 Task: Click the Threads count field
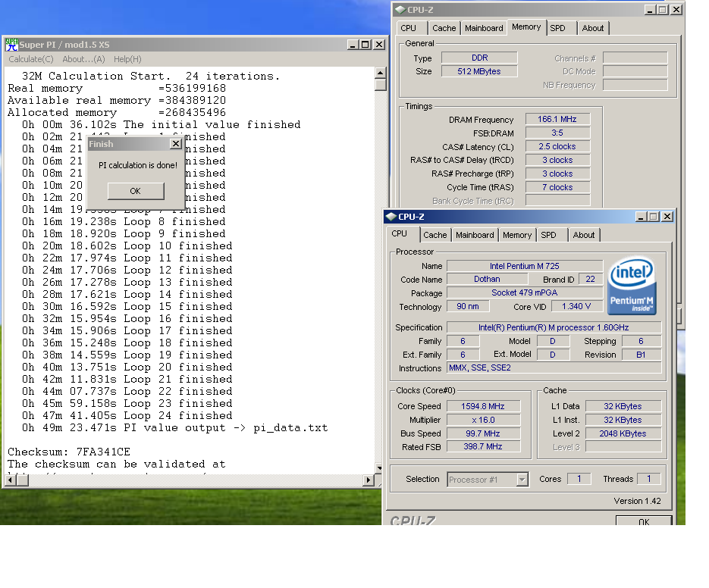pyautogui.click(x=649, y=479)
